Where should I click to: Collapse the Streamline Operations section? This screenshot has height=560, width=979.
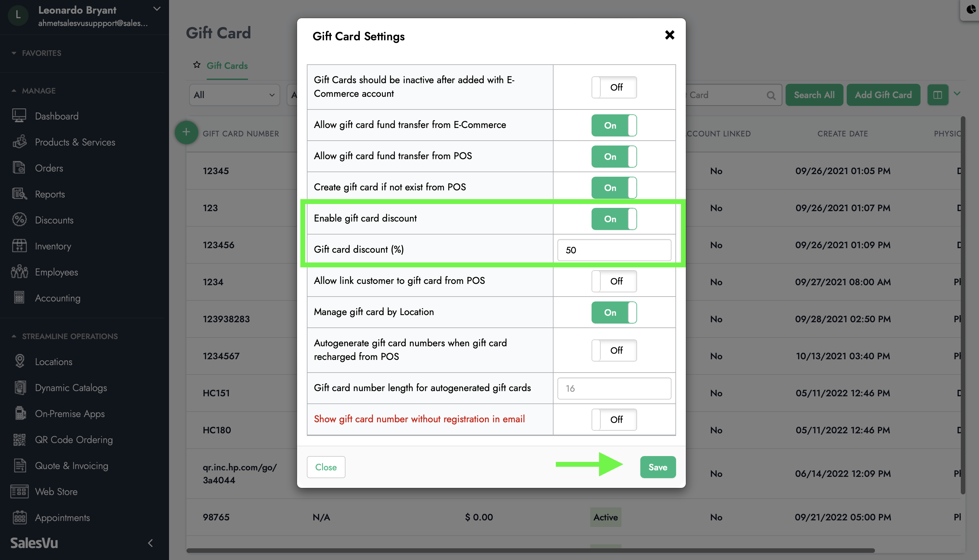click(65, 336)
